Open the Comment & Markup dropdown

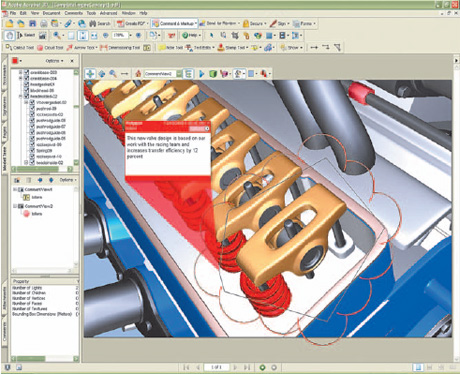pyautogui.click(x=174, y=23)
